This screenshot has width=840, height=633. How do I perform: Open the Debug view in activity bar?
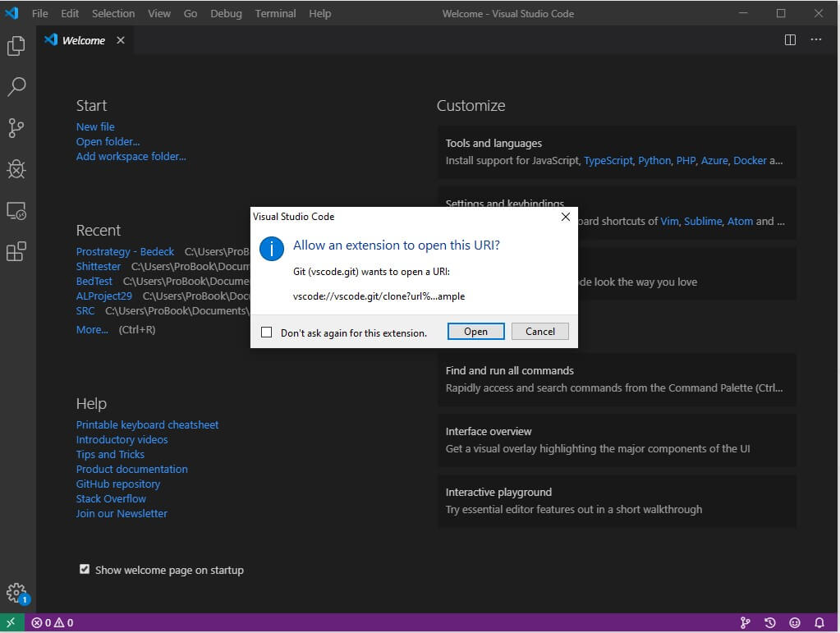tap(16, 169)
